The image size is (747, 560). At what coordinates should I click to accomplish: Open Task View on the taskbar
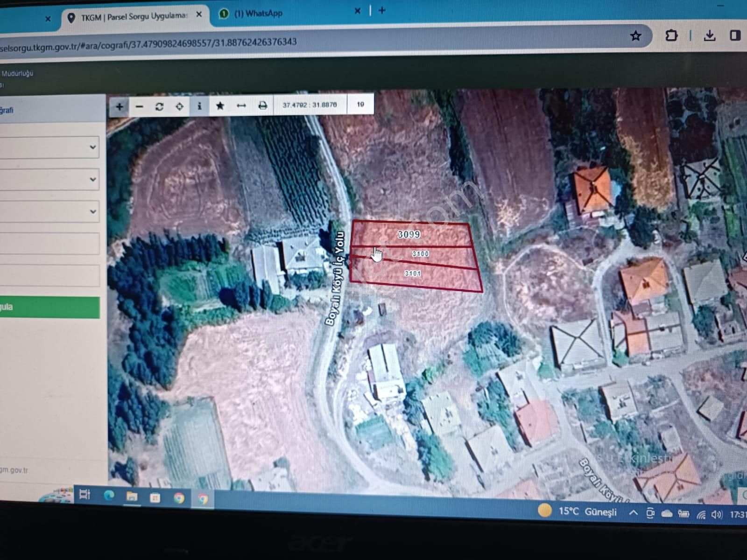pos(85,495)
